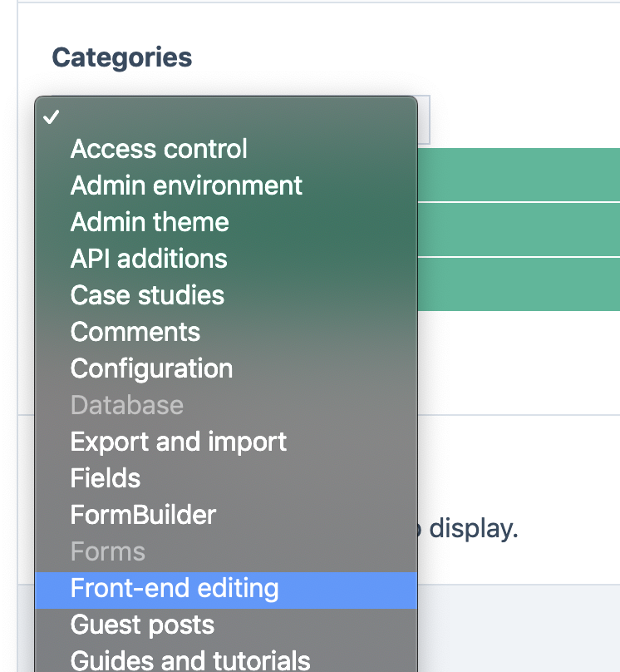This screenshot has height=672, width=620.
Task: Select FormBuilder from the dropdown
Action: coord(143,515)
